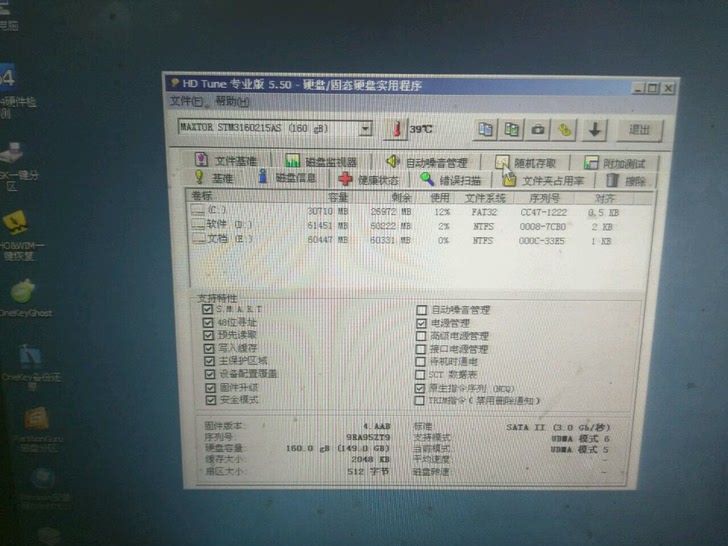Viewport: 728px width, 546px height.
Task: Toggle the 待机时通电 checkbox
Action: pos(420,361)
